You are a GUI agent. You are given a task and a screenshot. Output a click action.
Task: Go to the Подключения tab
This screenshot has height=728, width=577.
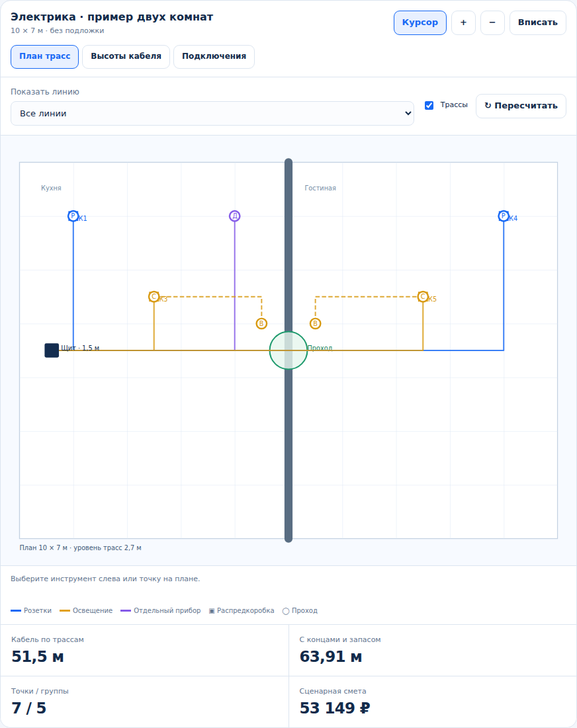pos(214,57)
